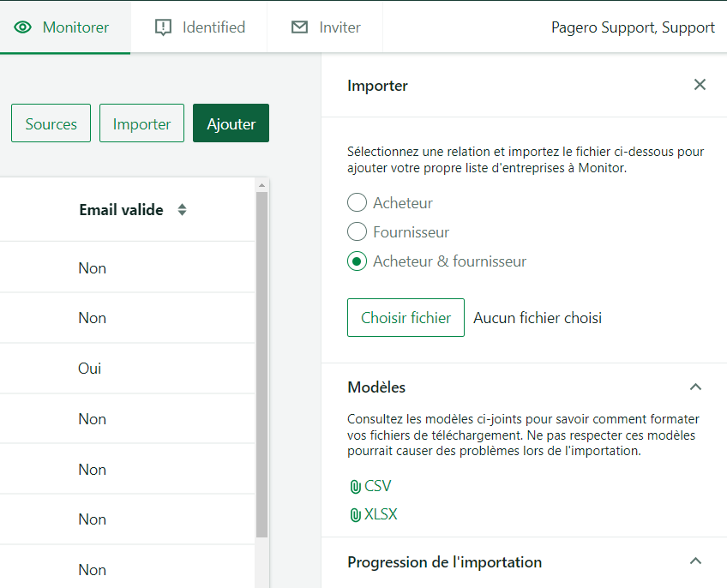This screenshot has width=727, height=588.
Task: Click the 'Aucun fichier choisi' text
Action: (538, 318)
